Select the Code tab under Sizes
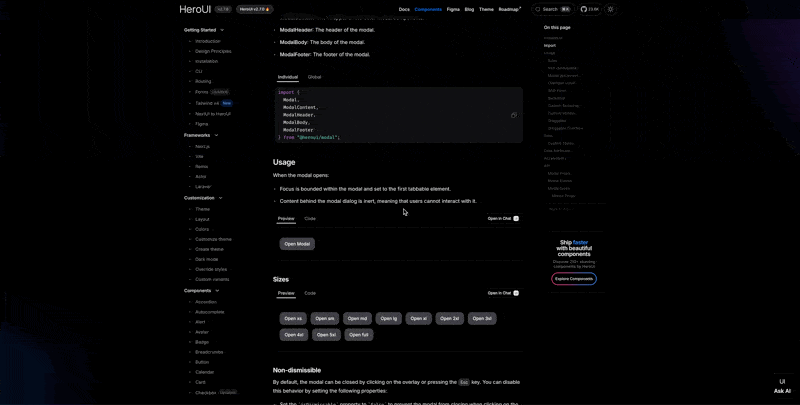 [310, 293]
